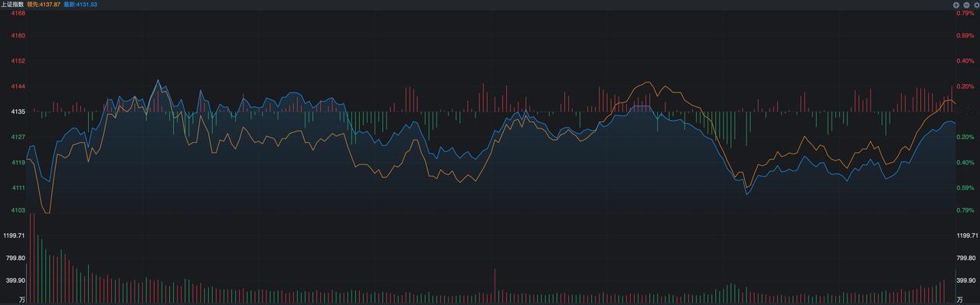Click the left-axis 万 unit label
This screenshot has height=305, width=980.
click(x=22, y=300)
